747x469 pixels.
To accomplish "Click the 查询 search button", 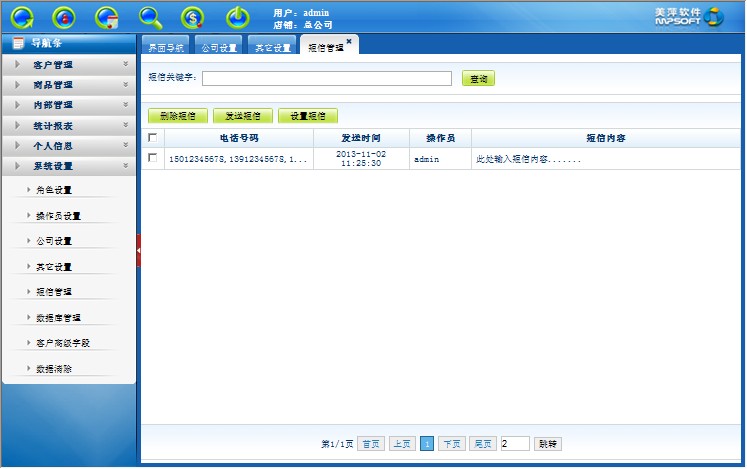I will [478, 78].
